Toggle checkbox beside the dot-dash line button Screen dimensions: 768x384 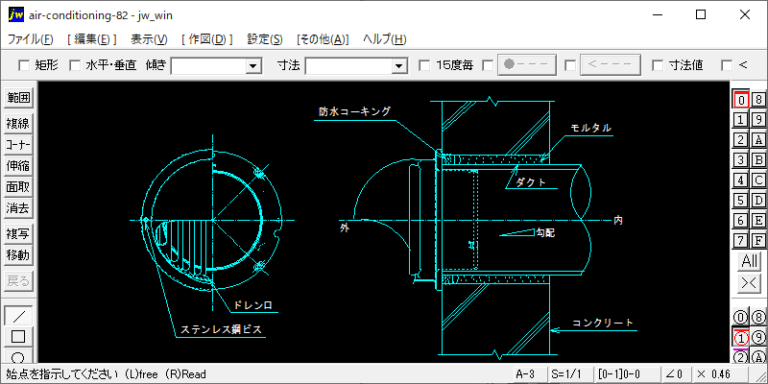487,65
